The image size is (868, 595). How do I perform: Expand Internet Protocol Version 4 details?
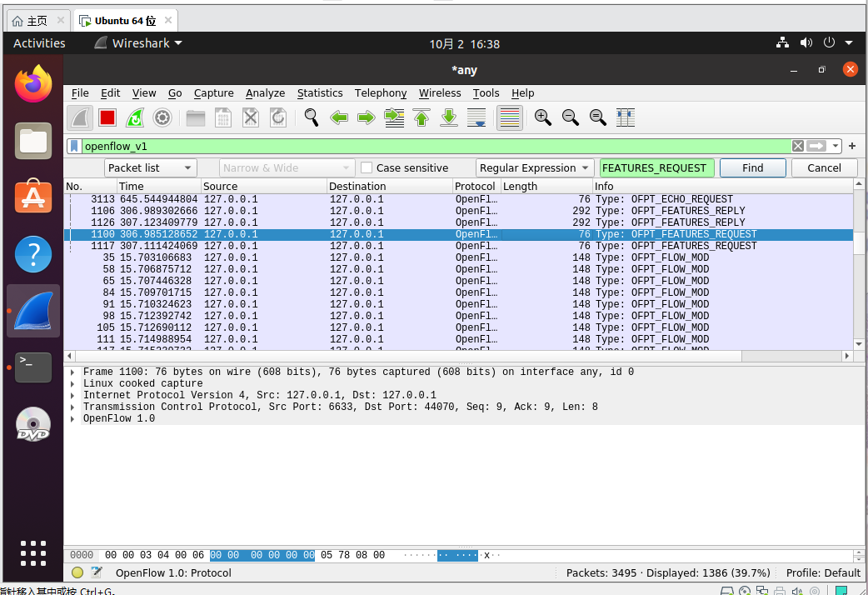pyautogui.click(x=72, y=396)
